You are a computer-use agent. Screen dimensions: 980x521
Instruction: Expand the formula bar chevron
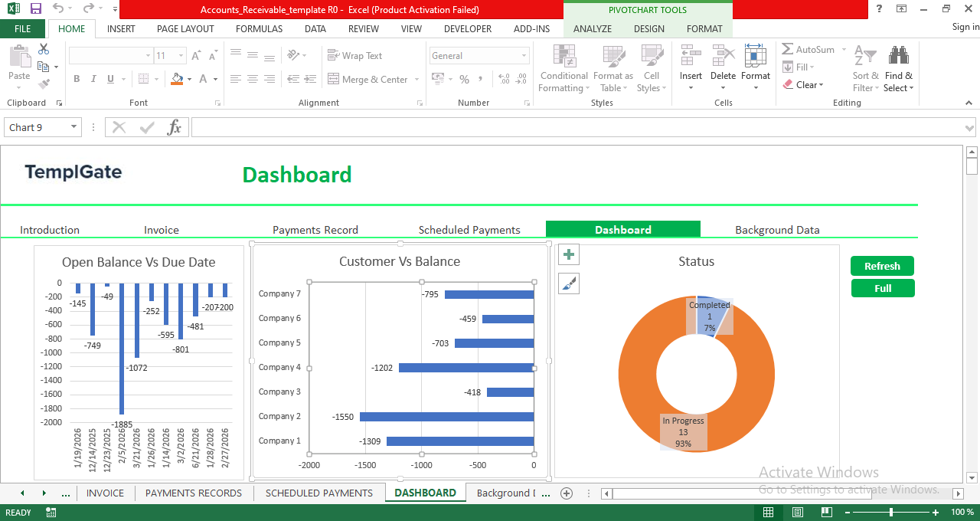[970, 128]
